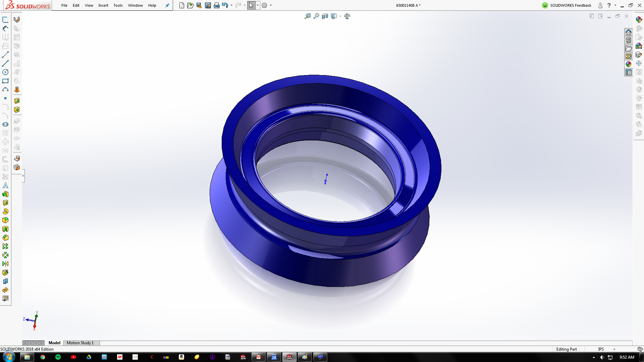
Task: Toggle the Section View display
Action: tap(325, 16)
